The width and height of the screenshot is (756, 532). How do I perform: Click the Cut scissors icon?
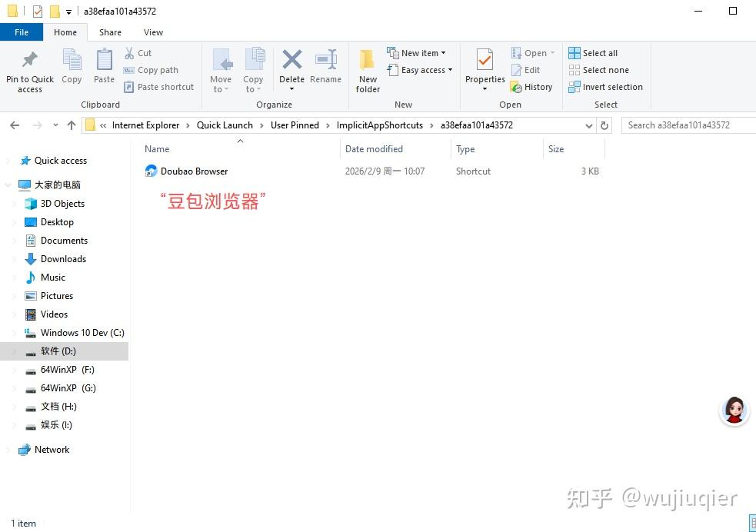129,53
